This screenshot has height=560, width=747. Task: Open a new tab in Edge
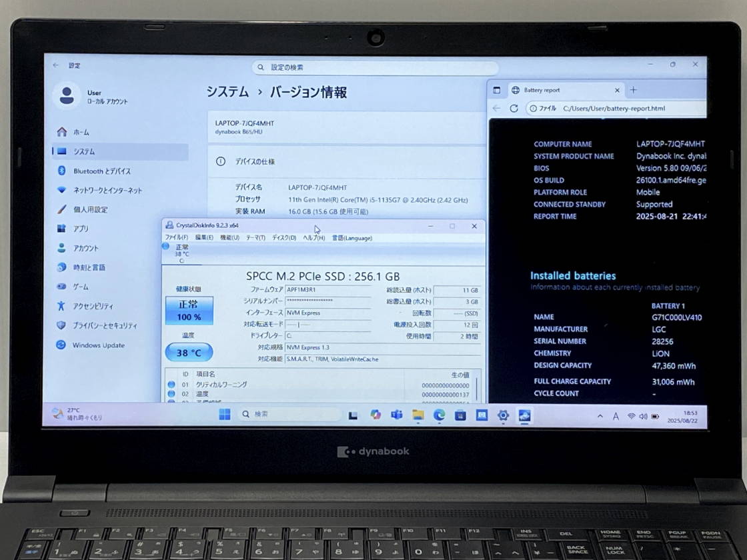tap(633, 90)
